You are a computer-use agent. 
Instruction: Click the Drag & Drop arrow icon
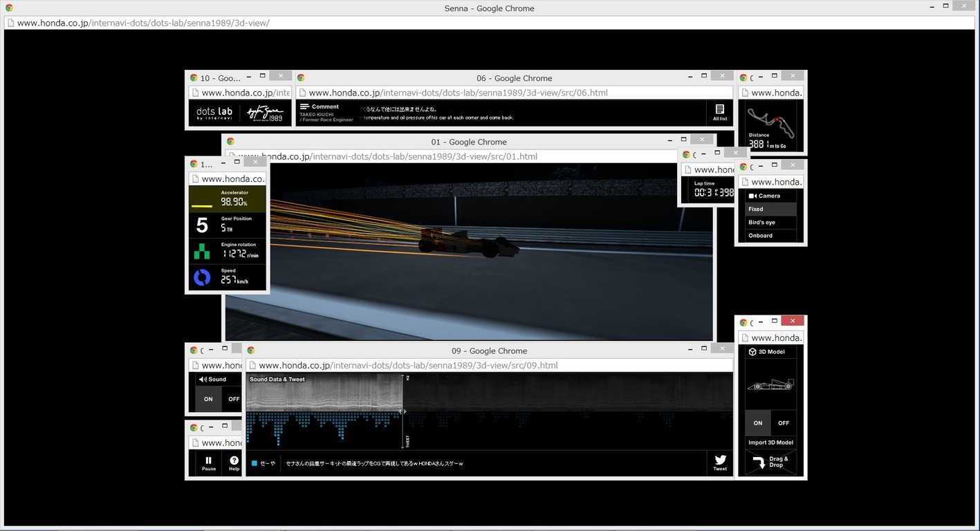[x=759, y=462]
